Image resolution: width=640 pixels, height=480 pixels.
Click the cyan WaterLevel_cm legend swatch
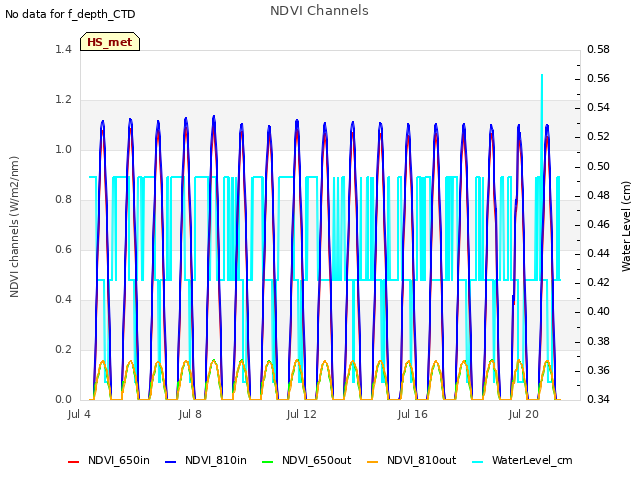click(478, 462)
